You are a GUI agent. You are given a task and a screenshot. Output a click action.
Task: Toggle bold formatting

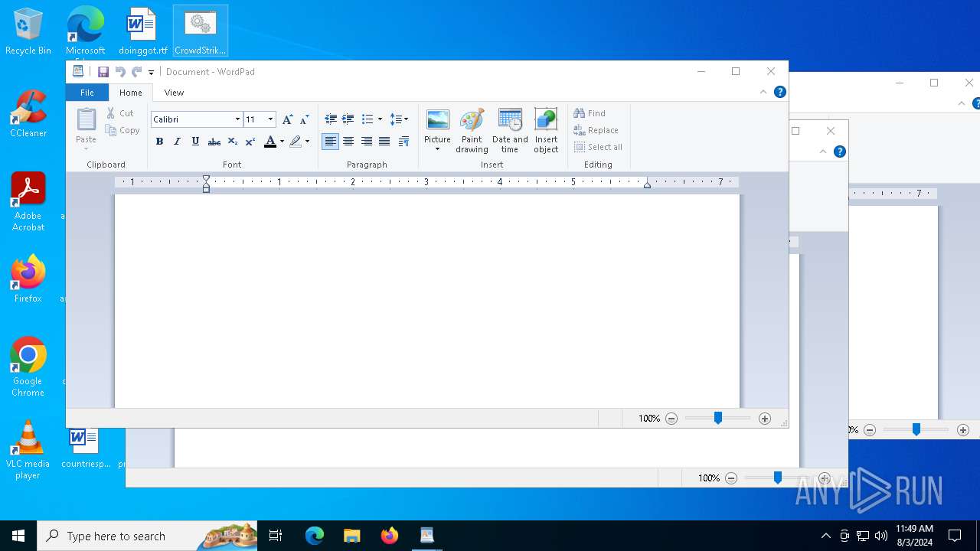click(x=159, y=142)
